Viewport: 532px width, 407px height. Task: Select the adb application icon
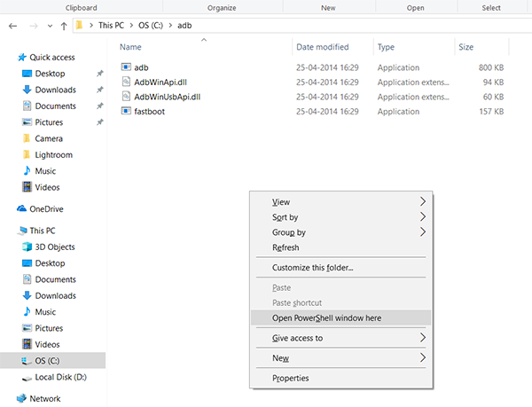[126, 67]
